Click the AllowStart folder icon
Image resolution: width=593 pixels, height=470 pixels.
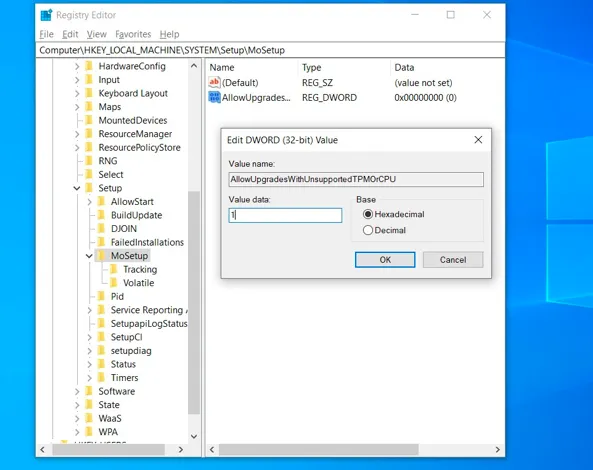tap(101, 202)
